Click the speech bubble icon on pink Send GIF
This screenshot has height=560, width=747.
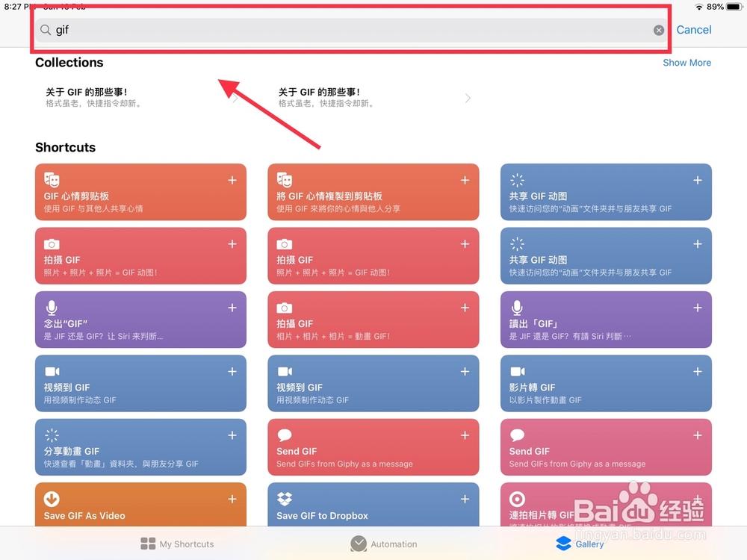point(517,435)
